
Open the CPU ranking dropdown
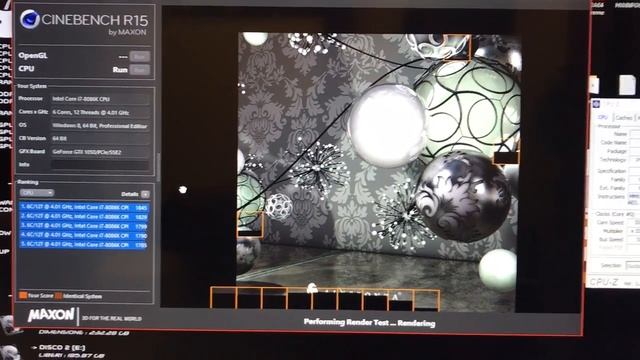[37, 193]
